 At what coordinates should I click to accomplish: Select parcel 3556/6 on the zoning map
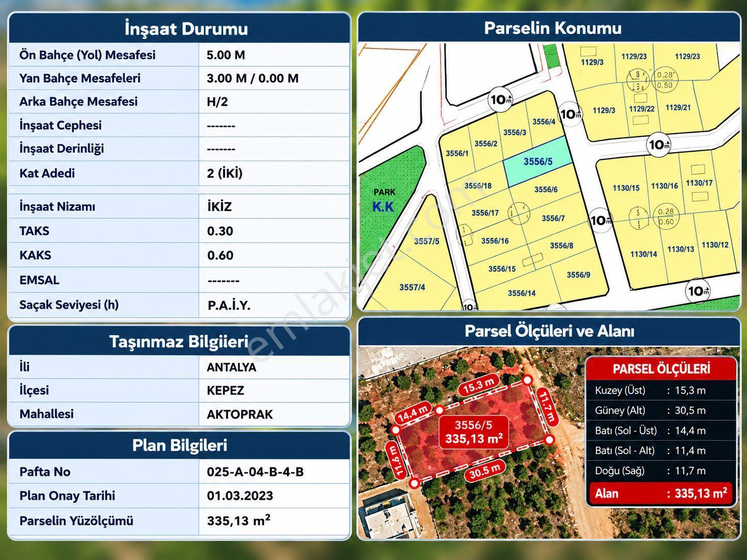[x=546, y=189]
